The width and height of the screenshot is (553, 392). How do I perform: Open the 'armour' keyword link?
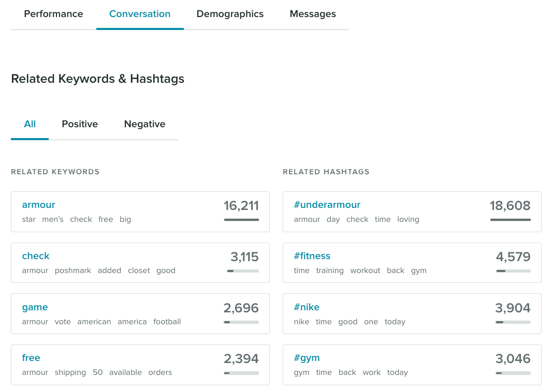pos(38,205)
